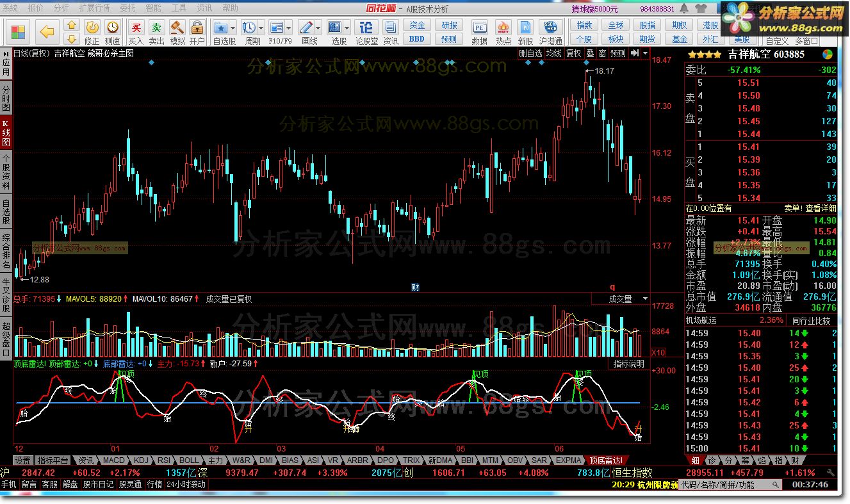Click the 同行业比较 link
Viewport: 850px width, 504px height.
pos(812,321)
